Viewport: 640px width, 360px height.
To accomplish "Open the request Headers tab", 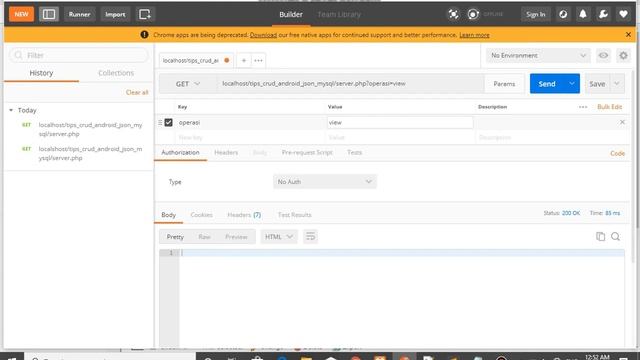I will [226, 152].
